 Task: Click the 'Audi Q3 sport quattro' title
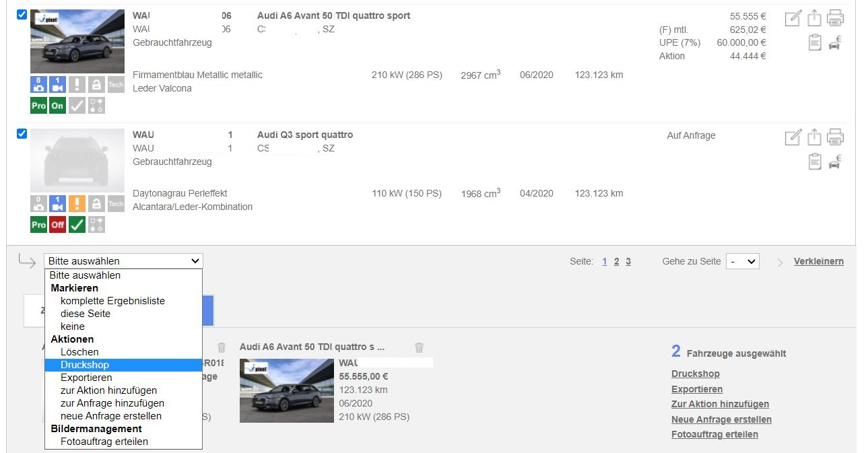pyautogui.click(x=305, y=135)
